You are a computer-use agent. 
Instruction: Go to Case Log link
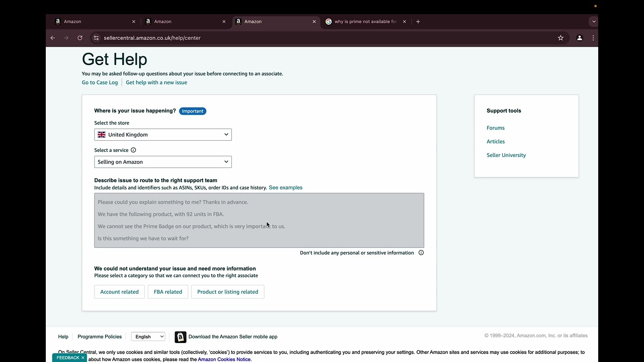pyautogui.click(x=100, y=82)
